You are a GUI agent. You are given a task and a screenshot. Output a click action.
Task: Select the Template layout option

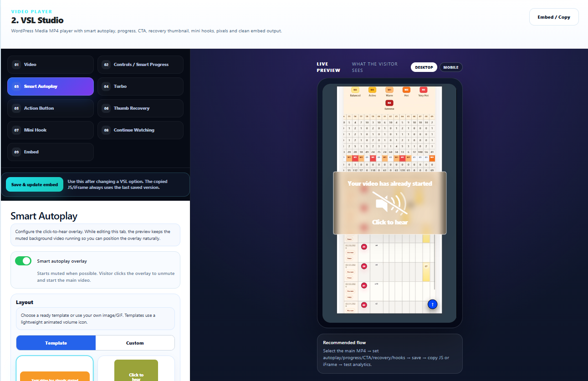(56, 343)
